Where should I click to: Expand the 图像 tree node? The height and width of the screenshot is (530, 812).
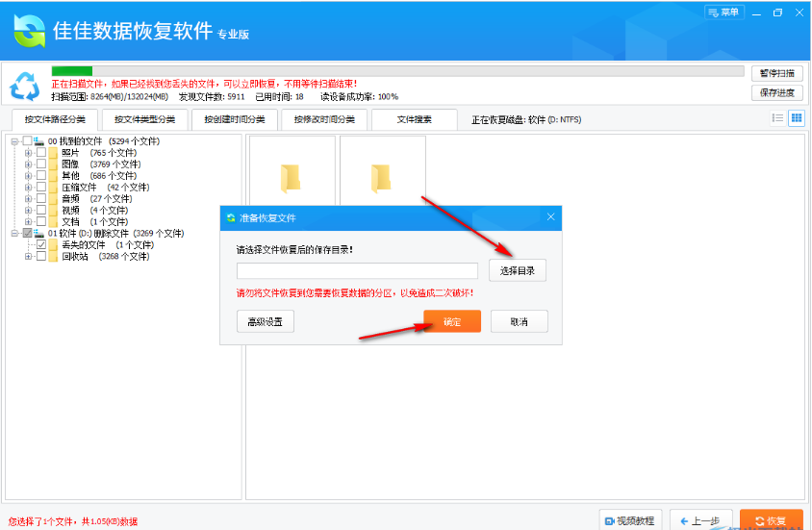pyautogui.click(x=29, y=164)
